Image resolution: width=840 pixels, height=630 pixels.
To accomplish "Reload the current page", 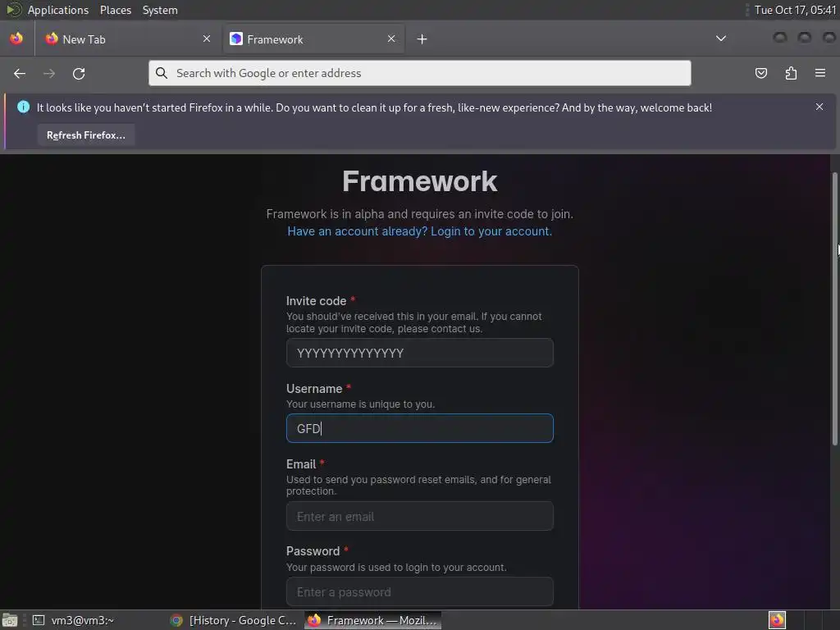I will 79,73.
